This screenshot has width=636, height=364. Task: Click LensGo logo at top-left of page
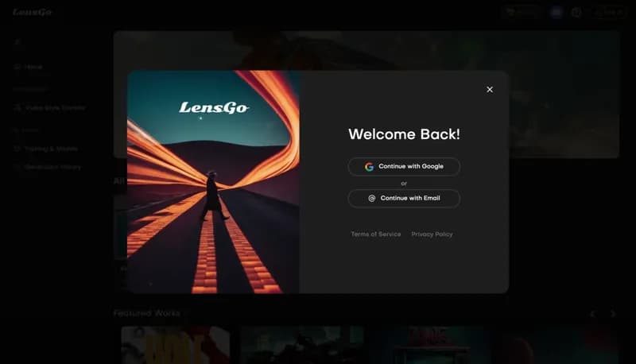tap(33, 12)
